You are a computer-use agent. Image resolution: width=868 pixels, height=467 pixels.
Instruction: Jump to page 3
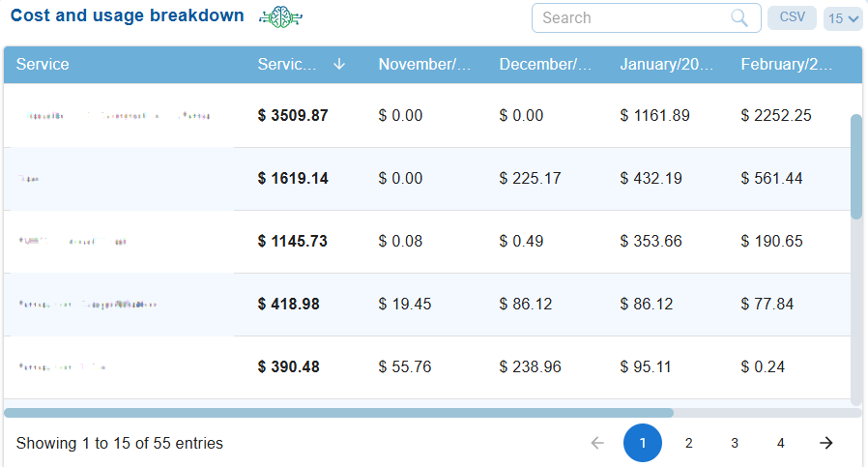tap(735, 443)
